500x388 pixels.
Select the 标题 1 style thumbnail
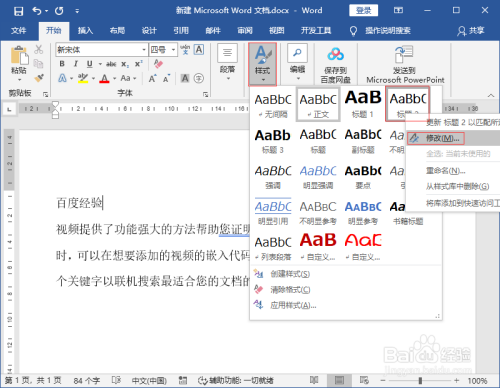363,104
